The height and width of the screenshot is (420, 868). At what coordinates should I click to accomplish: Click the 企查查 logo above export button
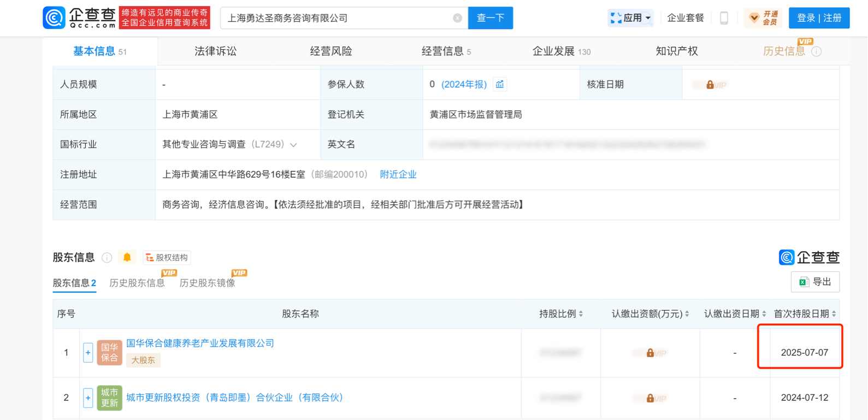pos(809,257)
